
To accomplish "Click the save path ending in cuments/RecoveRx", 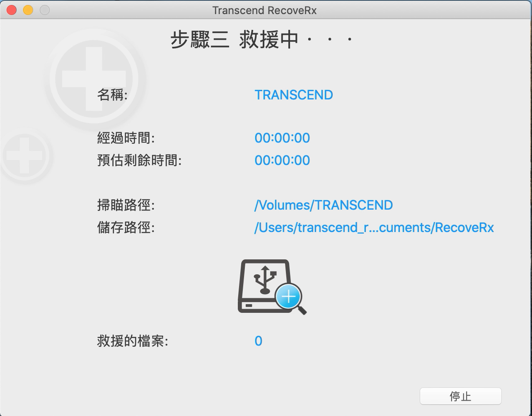I will click(374, 227).
